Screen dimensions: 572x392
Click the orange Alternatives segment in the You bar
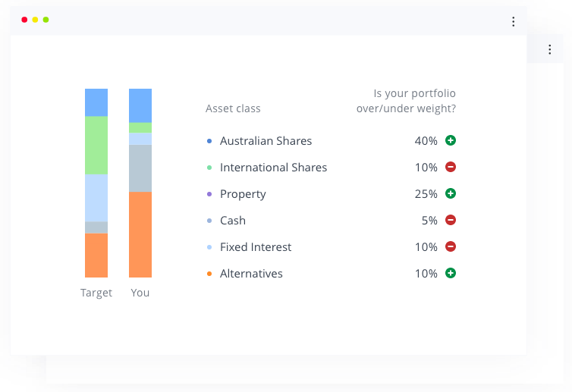140,234
